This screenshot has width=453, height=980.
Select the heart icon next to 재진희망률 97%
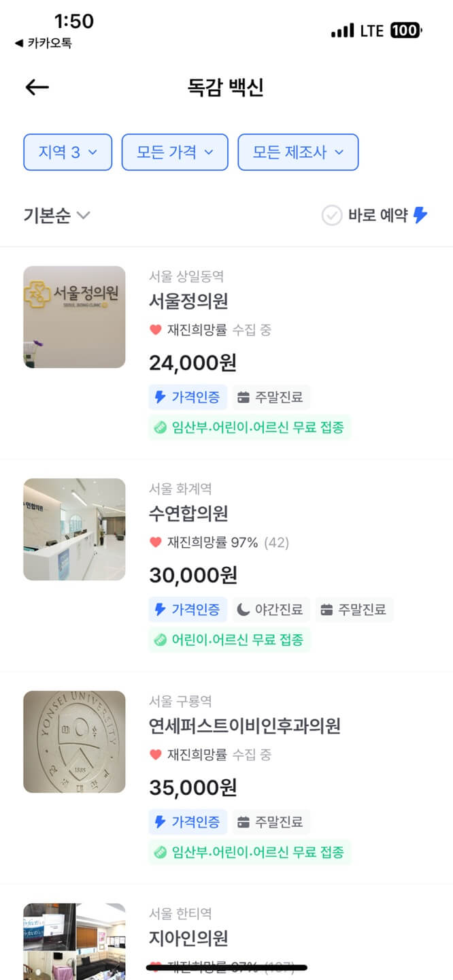coord(154,542)
